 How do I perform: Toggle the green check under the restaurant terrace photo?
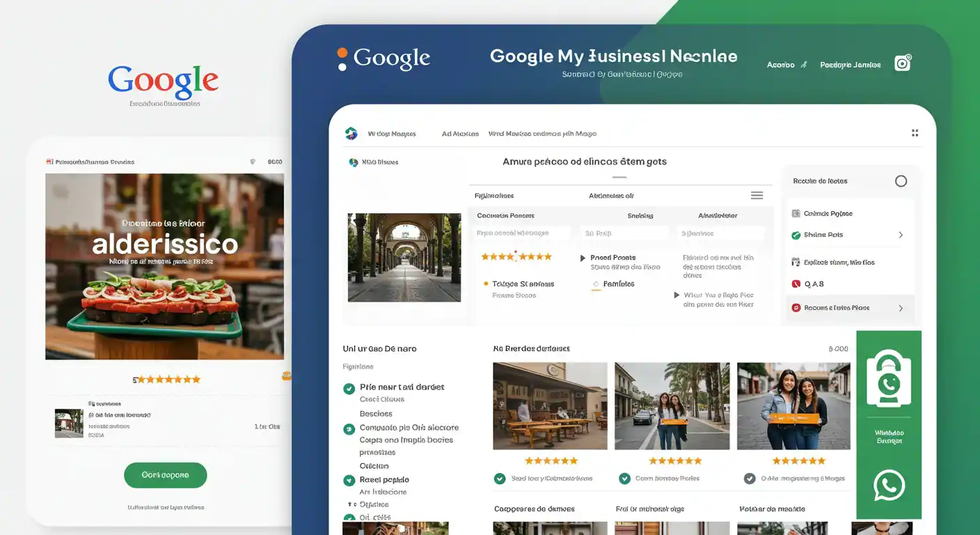499,479
